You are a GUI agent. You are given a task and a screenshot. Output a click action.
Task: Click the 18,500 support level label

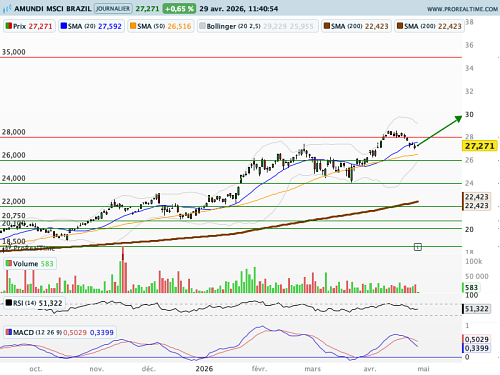[14, 241]
